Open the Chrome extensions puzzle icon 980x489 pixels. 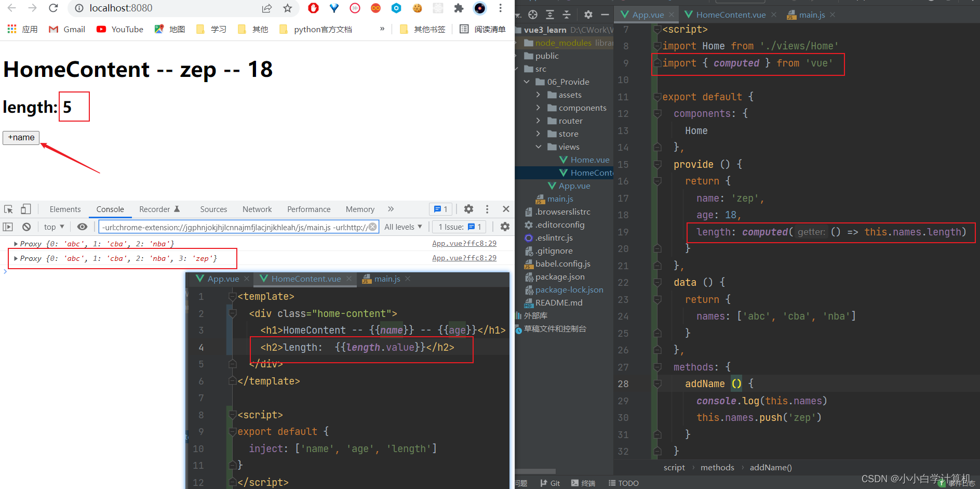click(x=459, y=8)
